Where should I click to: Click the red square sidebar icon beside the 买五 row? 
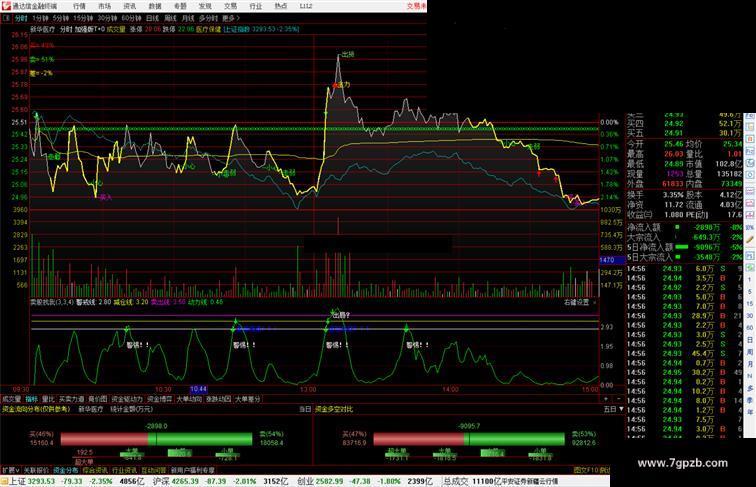pos(750,139)
